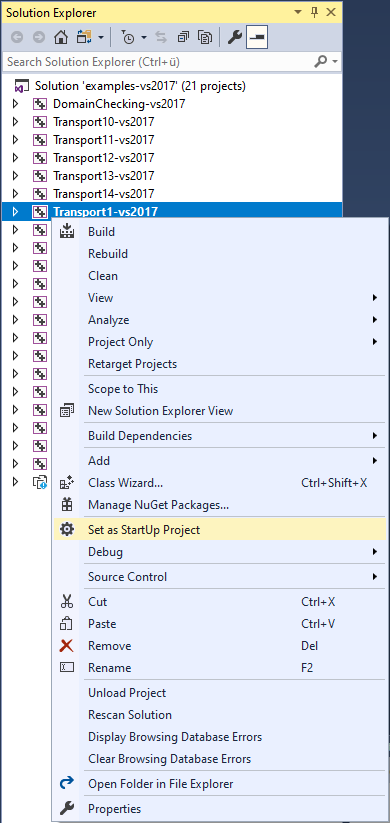390x823 pixels.
Task: Click the solution and folder view switch icon
Action: (83, 37)
